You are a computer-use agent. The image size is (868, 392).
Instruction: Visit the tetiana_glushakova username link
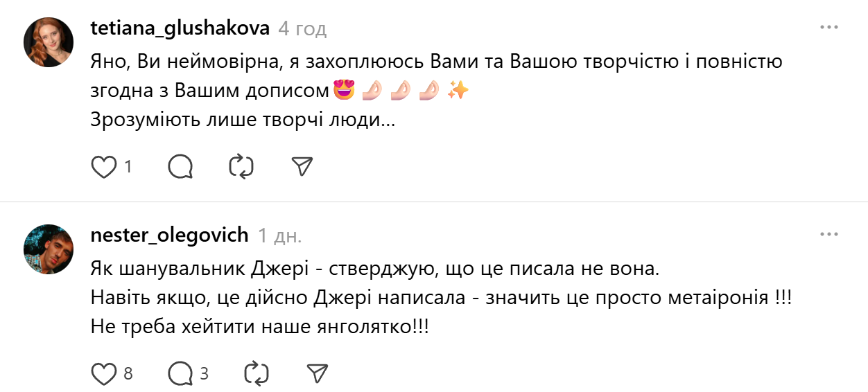(180, 28)
